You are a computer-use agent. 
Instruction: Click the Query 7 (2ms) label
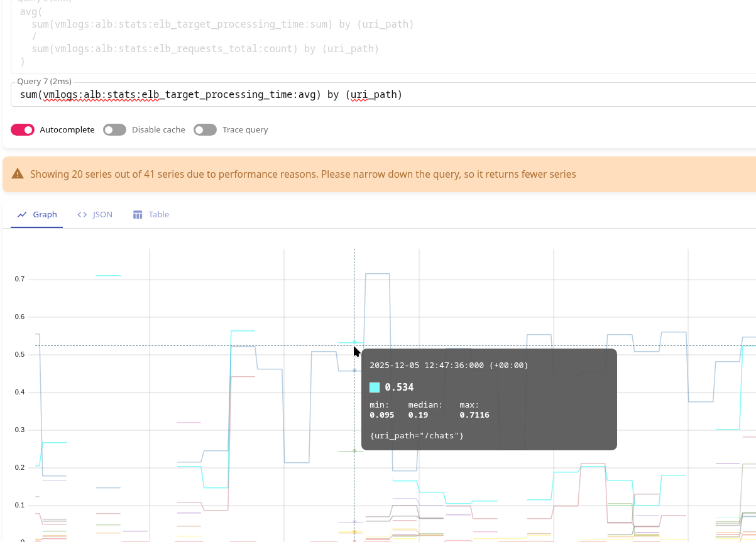tap(44, 82)
